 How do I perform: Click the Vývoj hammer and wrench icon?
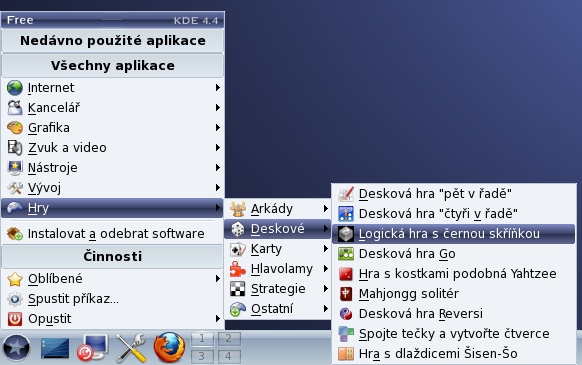[x=15, y=188]
